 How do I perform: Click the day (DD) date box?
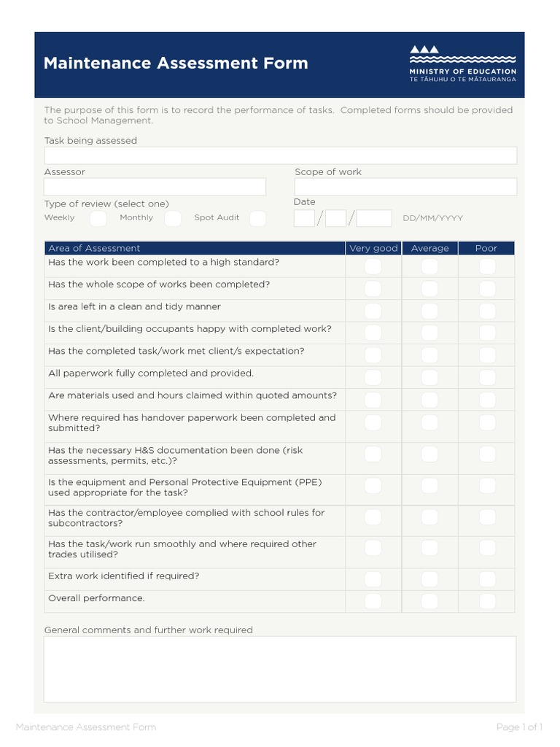click(304, 218)
